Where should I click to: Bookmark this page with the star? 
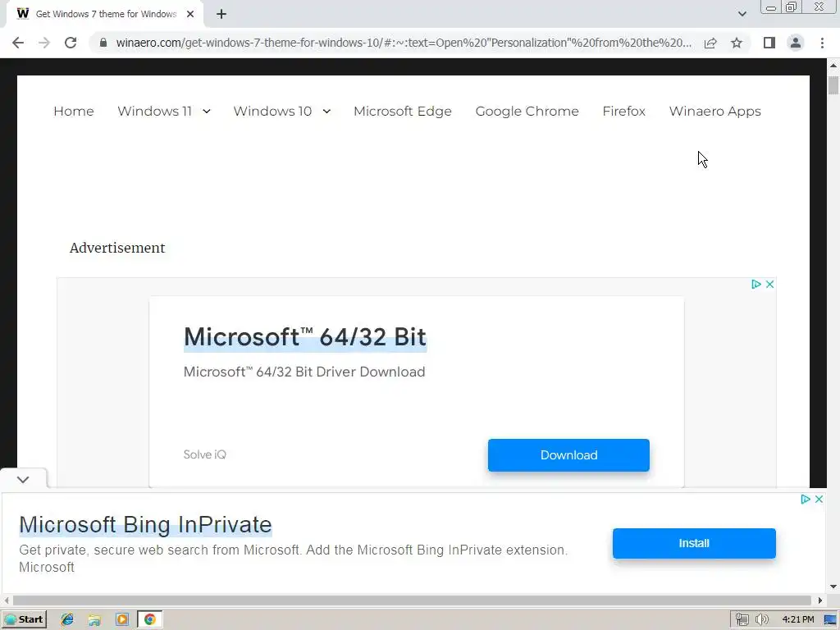click(x=737, y=43)
